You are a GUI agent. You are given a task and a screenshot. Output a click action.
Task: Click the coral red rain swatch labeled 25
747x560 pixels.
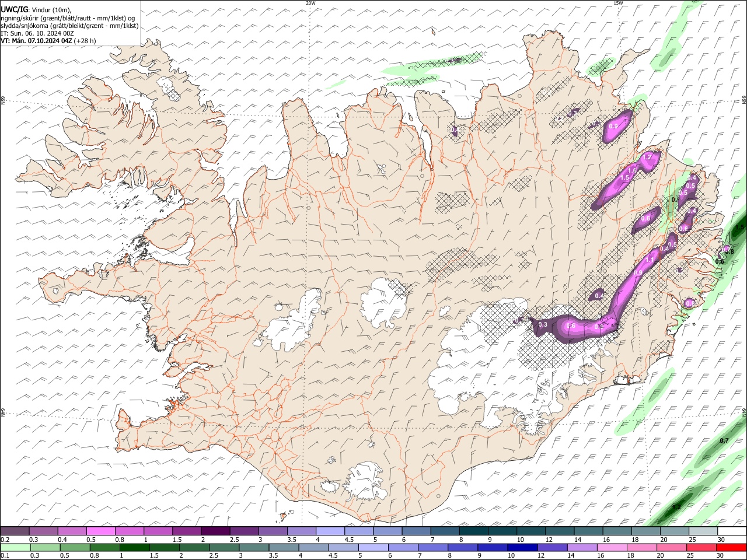[702, 547]
